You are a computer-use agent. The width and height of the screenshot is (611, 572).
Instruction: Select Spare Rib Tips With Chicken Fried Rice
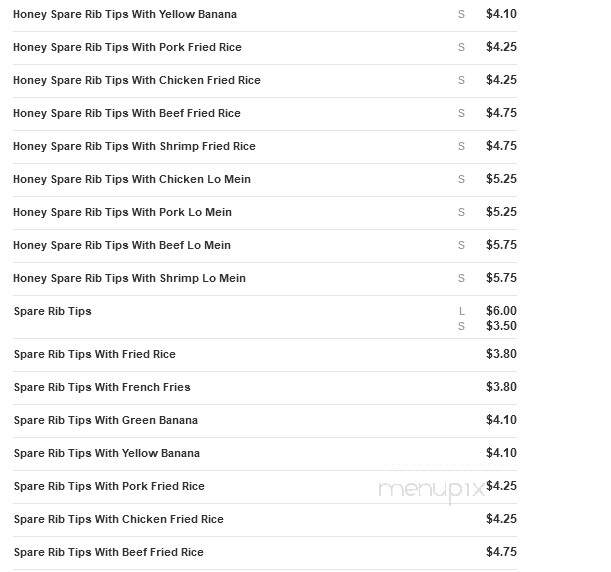pyautogui.click(x=119, y=519)
